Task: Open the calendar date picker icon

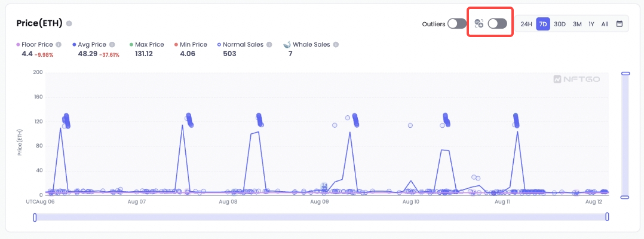Action: pyautogui.click(x=620, y=24)
